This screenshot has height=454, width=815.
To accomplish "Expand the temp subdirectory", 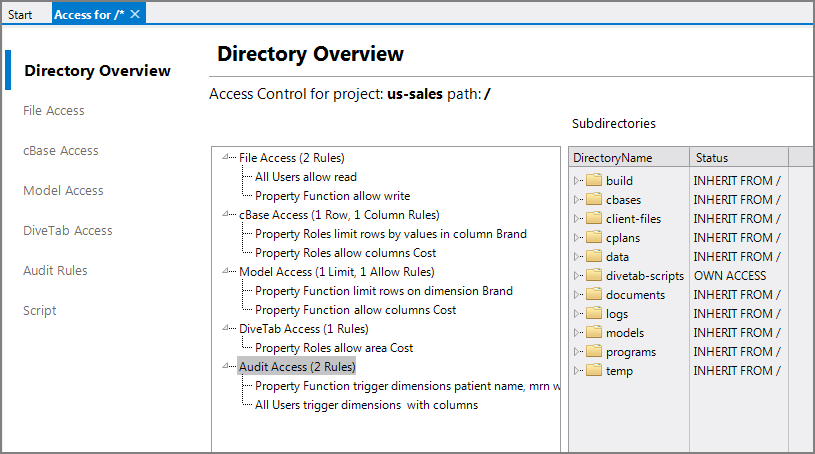I will (576, 370).
